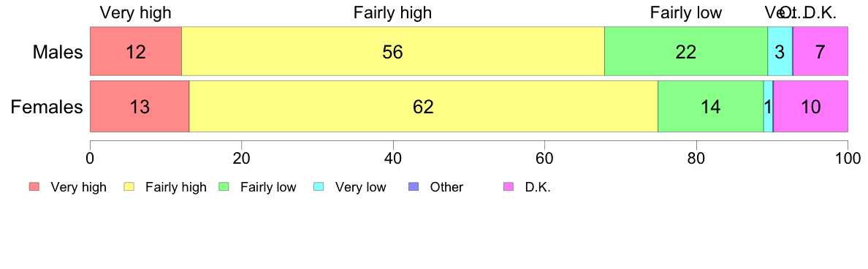Select the Males red segment labeled 12

tap(136, 51)
